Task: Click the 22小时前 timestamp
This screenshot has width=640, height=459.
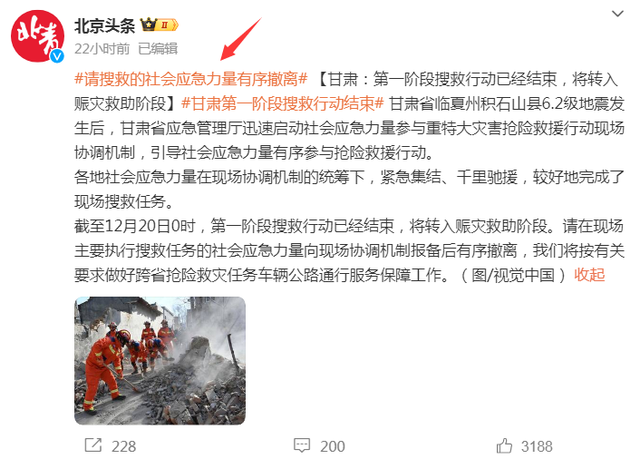Action: click(x=102, y=49)
